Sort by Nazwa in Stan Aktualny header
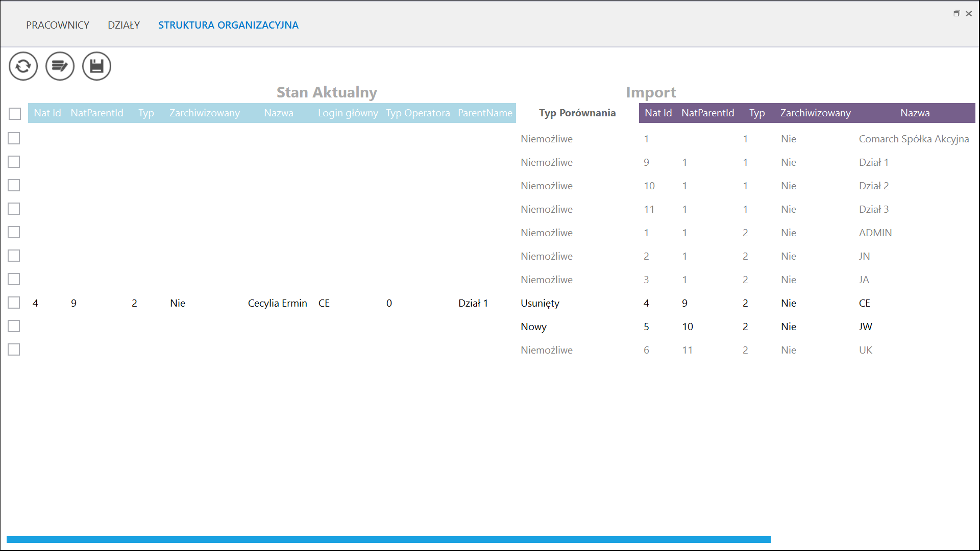 point(279,113)
